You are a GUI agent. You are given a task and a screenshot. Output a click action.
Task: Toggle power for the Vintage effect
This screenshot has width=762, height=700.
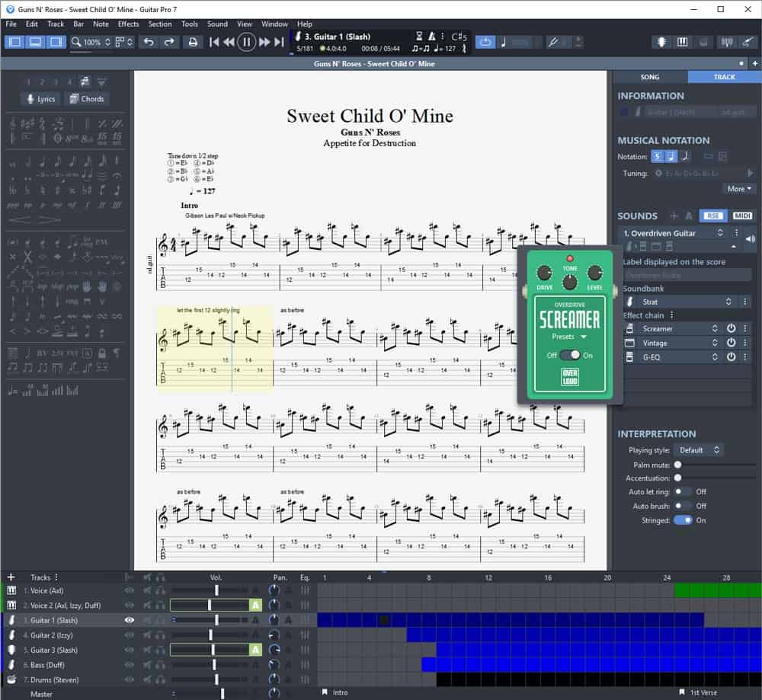(731, 343)
